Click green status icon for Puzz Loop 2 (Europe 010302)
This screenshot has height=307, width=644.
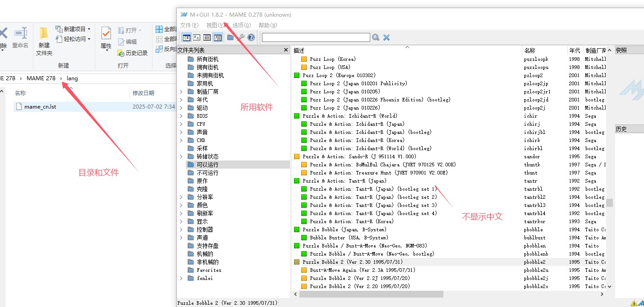(297, 75)
